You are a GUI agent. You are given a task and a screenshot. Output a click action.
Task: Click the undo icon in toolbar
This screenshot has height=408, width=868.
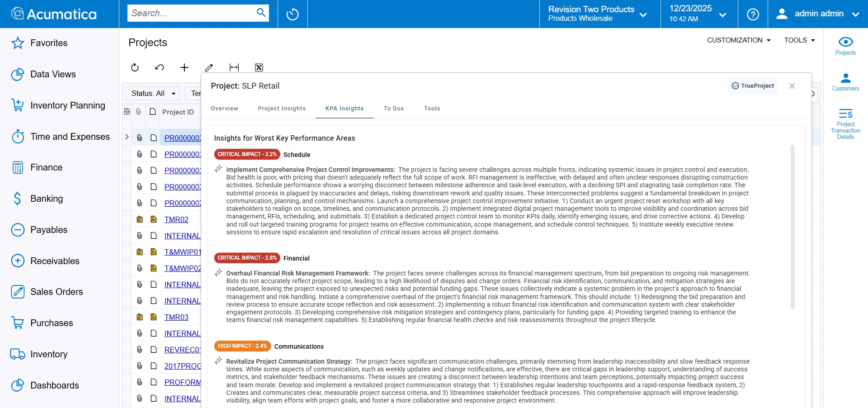click(159, 67)
